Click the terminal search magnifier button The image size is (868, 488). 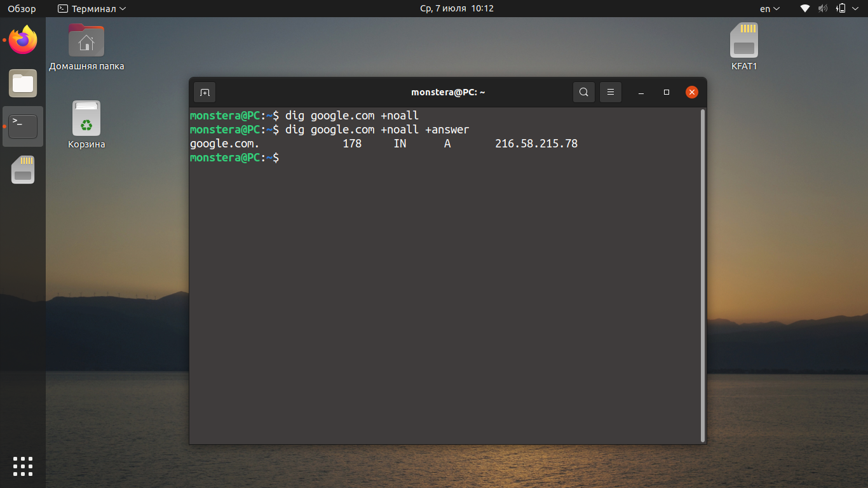pos(584,92)
